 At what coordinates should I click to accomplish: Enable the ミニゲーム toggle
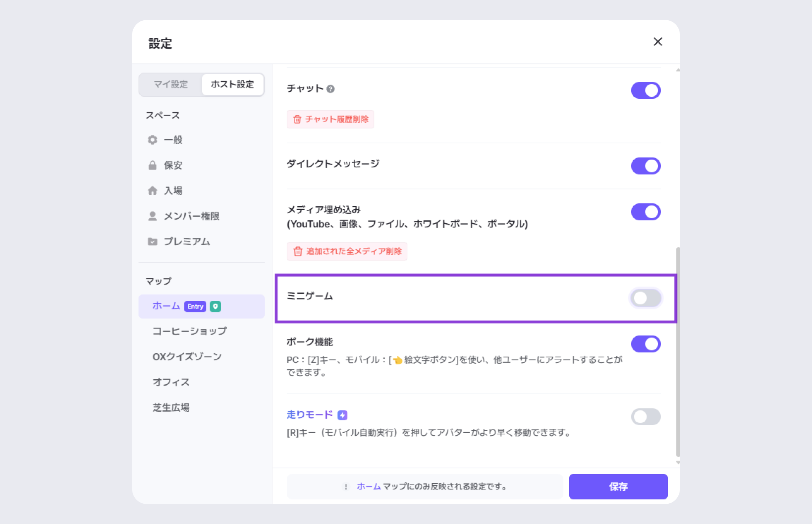tap(645, 298)
